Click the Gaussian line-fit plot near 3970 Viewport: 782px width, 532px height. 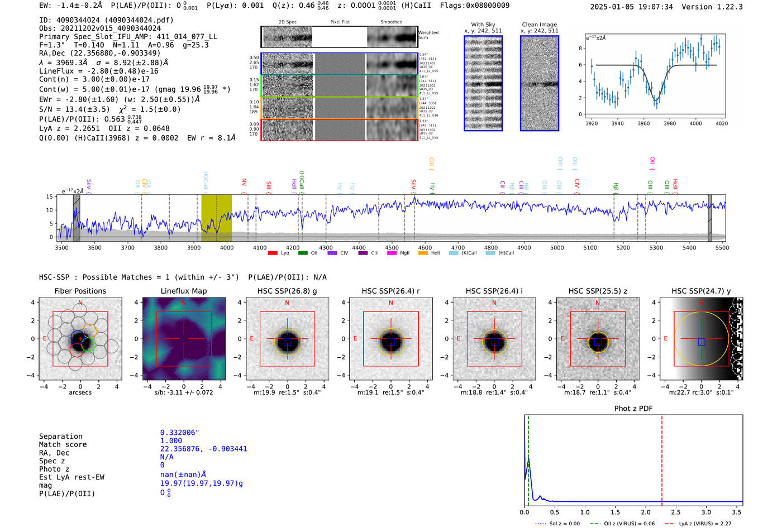656,75
